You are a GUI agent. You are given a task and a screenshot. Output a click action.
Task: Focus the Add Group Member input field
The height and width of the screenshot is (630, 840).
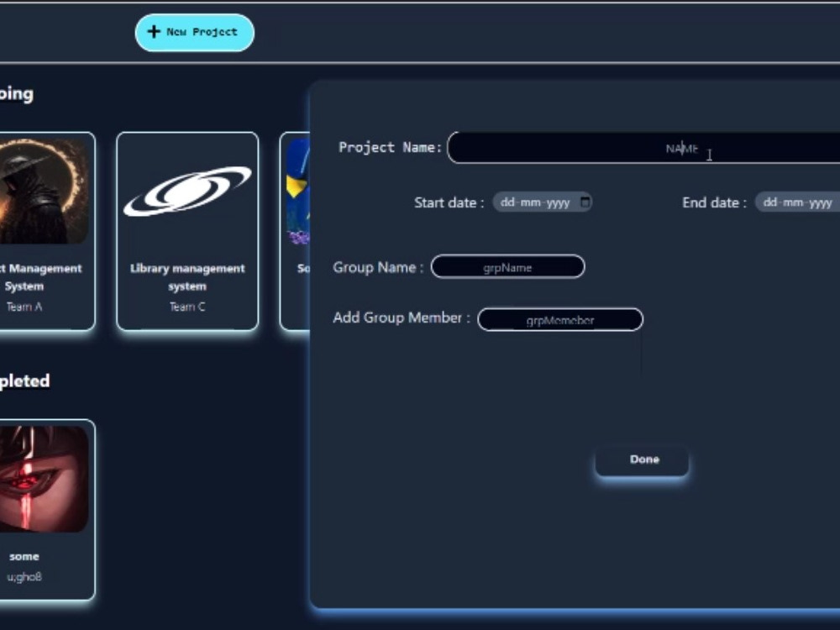[x=560, y=320]
